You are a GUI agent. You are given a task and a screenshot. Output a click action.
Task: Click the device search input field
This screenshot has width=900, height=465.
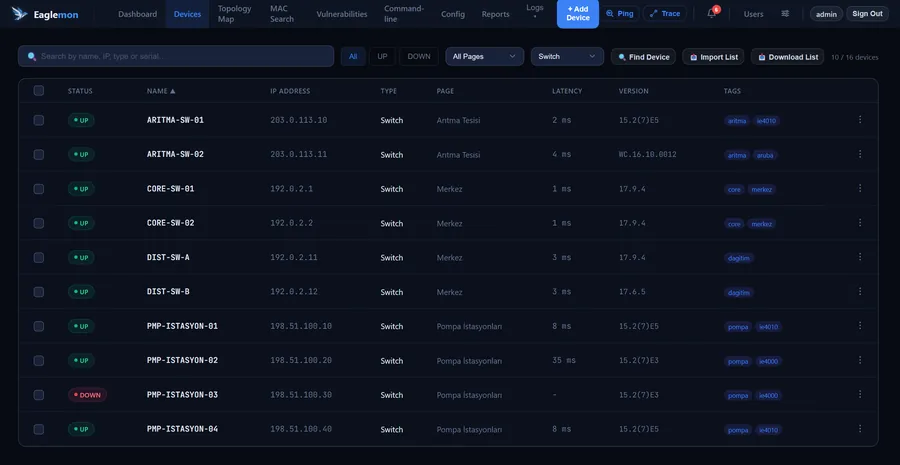176,56
